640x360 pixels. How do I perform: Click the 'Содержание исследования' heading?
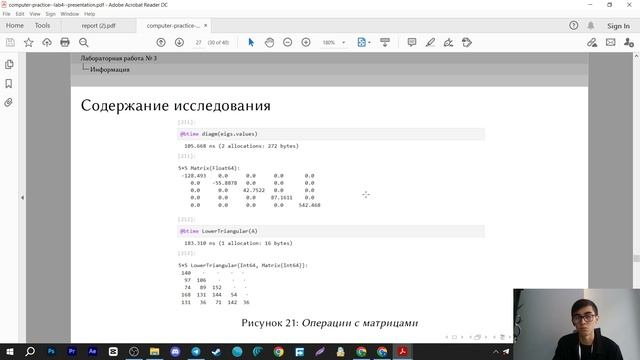(176, 105)
